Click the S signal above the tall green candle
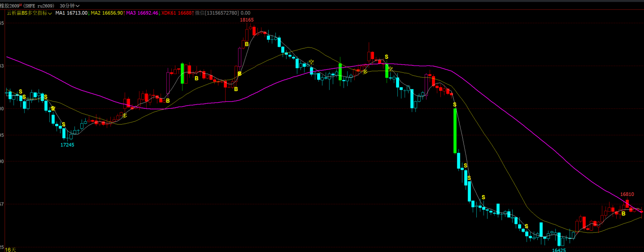Viewport: 644px width, 252px height. point(454,104)
